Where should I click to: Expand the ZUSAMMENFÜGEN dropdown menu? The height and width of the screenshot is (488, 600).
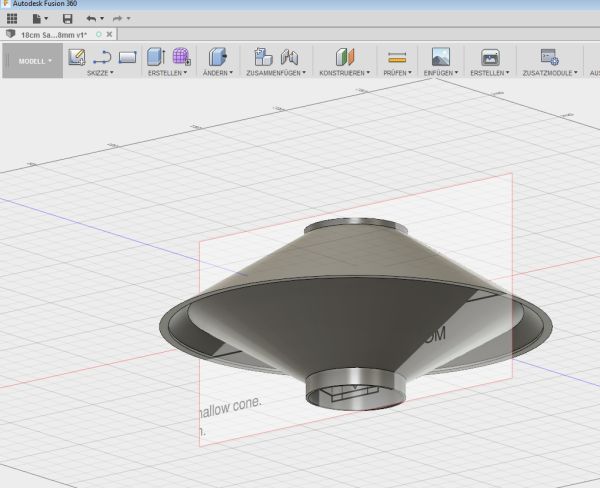(x=276, y=73)
